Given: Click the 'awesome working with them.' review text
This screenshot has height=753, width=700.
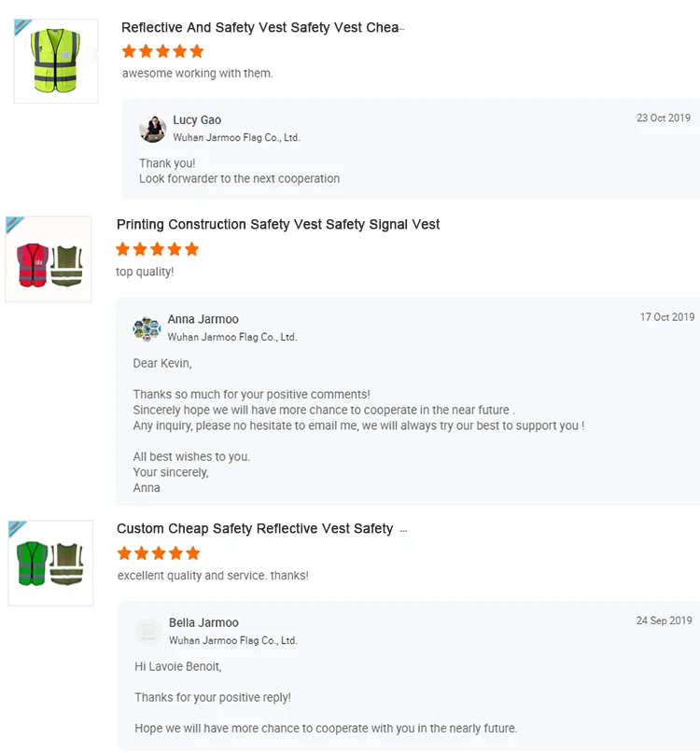Looking at the screenshot, I should pyautogui.click(x=198, y=74).
